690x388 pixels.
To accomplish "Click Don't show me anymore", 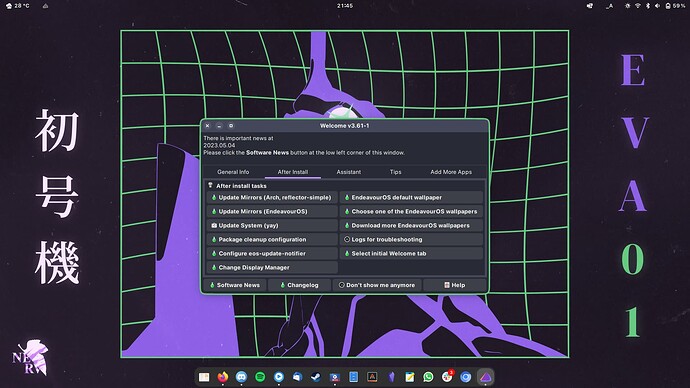I will (x=377, y=285).
